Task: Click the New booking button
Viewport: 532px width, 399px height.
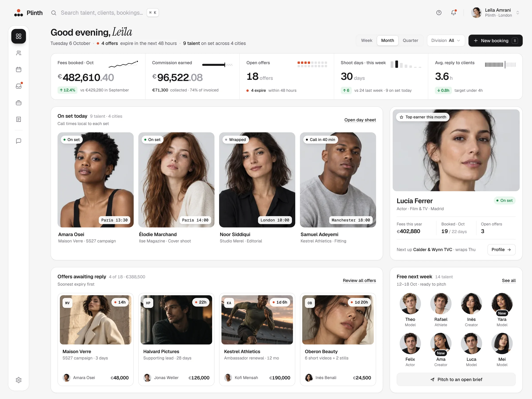Action: click(495, 41)
